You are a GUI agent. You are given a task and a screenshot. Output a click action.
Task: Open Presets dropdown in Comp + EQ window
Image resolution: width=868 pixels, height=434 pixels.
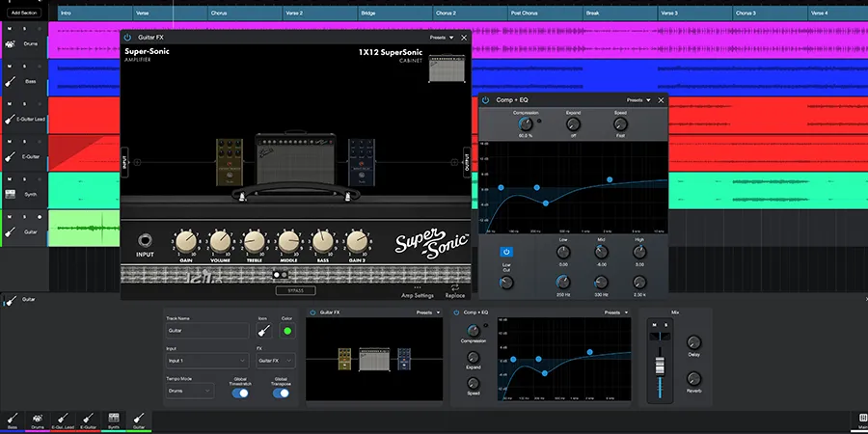[638, 100]
